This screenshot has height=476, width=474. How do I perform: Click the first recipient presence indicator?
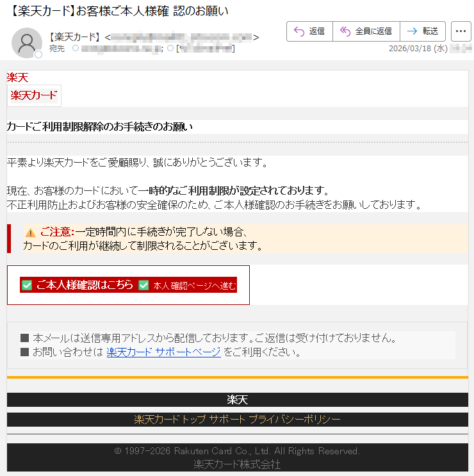(x=76, y=48)
